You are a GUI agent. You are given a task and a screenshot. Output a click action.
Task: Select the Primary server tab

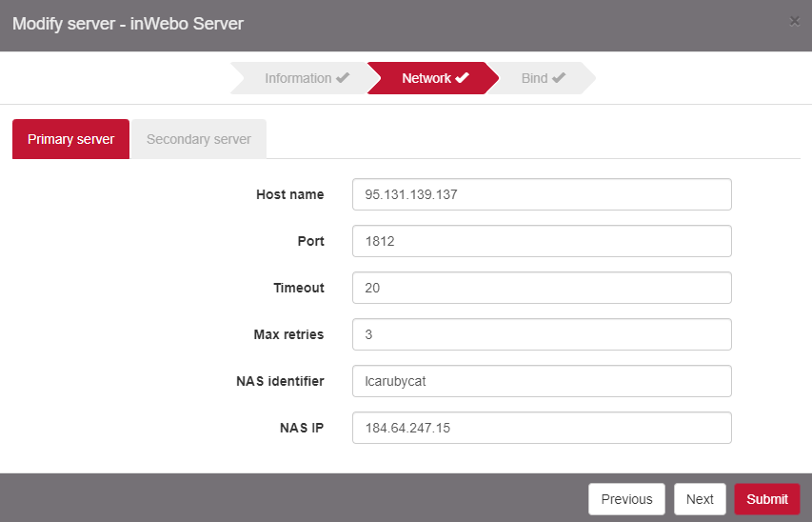tap(71, 139)
